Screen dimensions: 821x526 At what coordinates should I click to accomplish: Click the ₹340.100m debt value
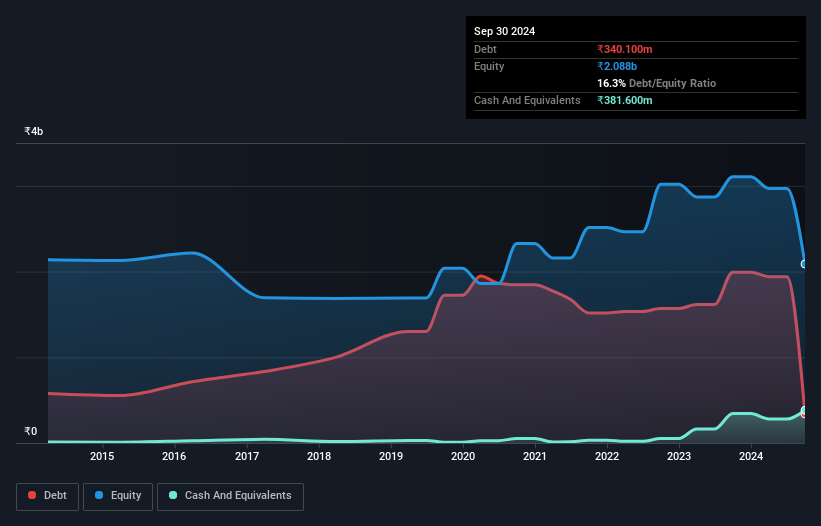coord(625,49)
